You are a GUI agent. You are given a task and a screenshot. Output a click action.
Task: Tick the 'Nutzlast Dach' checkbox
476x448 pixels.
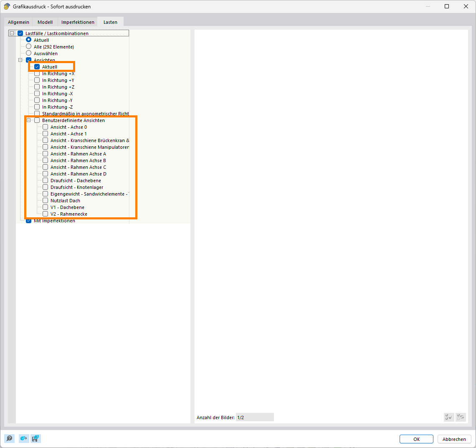coord(46,201)
